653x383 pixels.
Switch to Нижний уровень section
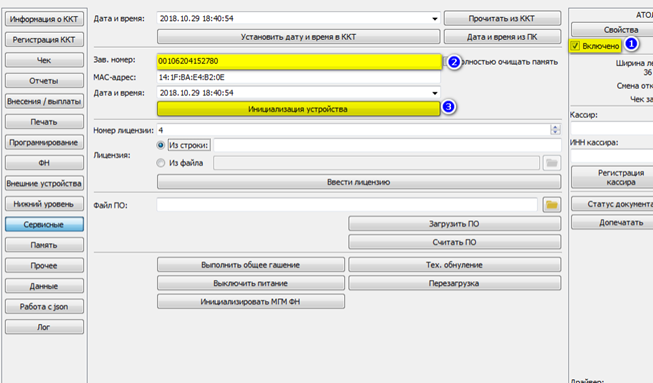pos(44,204)
